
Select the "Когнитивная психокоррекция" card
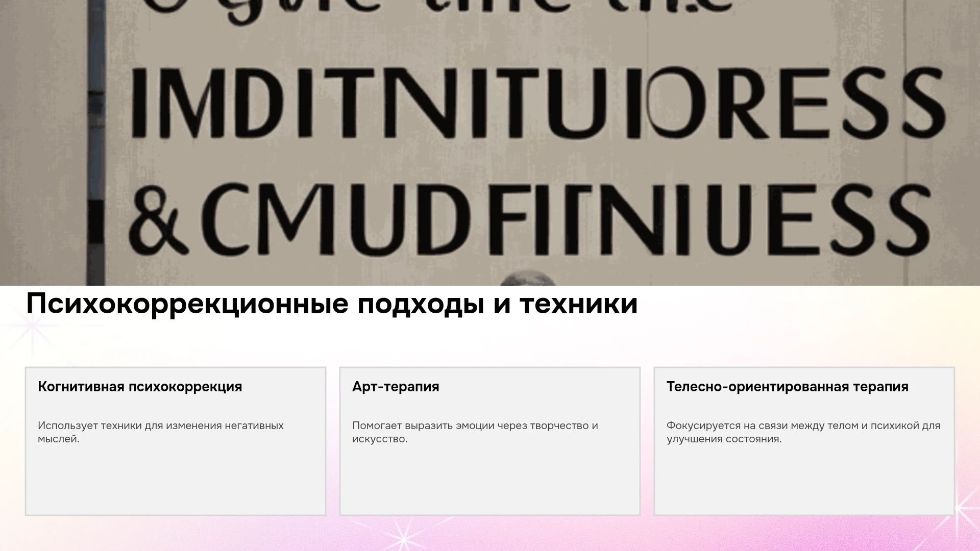click(x=176, y=441)
